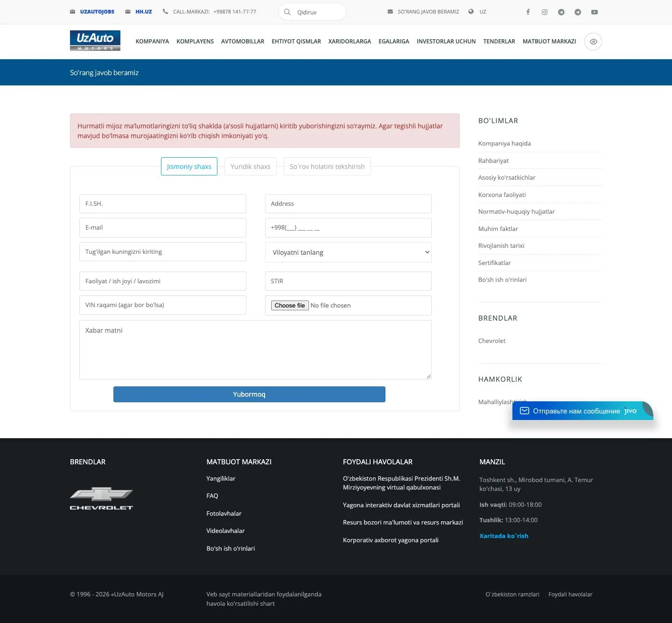Open the UZAUTOJOBS link
The width and height of the screenshot is (672, 623).
97,12
